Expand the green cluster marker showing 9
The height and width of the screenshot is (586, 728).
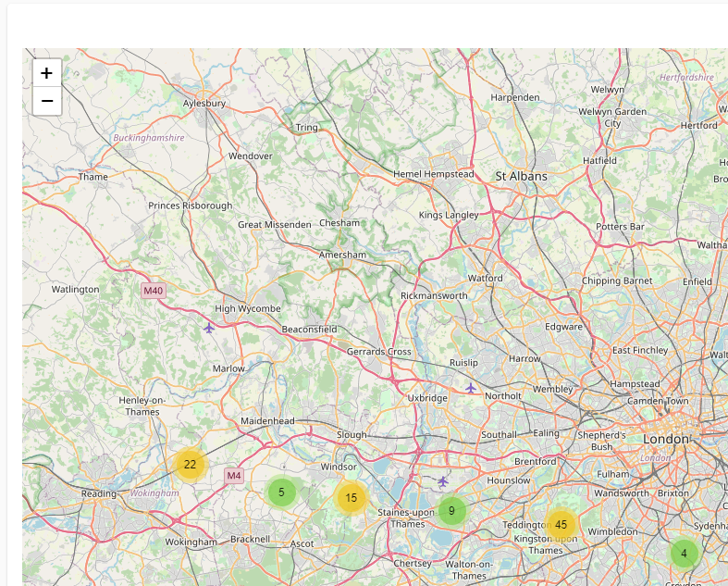pos(451,511)
